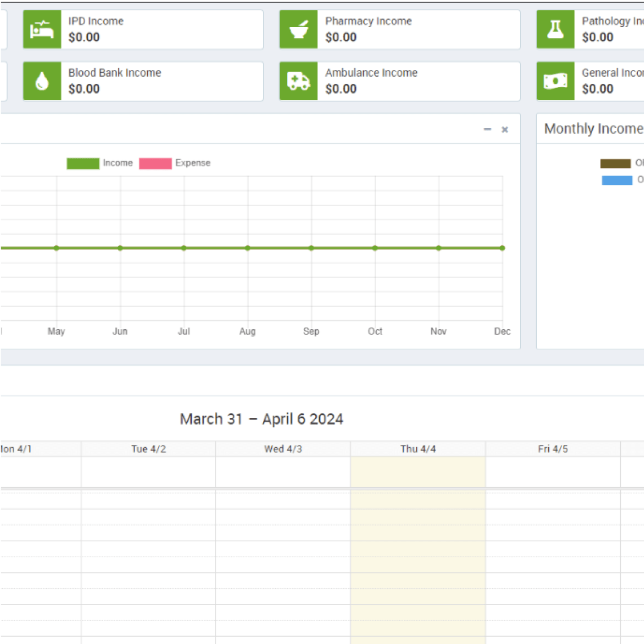Click the Sep data point on the income line
Image resolution: width=644 pixels, height=644 pixels.
(311, 248)
